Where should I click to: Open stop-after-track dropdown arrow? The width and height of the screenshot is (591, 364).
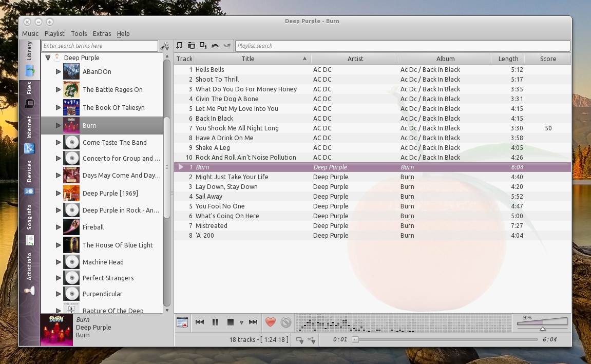pos(242,322)
